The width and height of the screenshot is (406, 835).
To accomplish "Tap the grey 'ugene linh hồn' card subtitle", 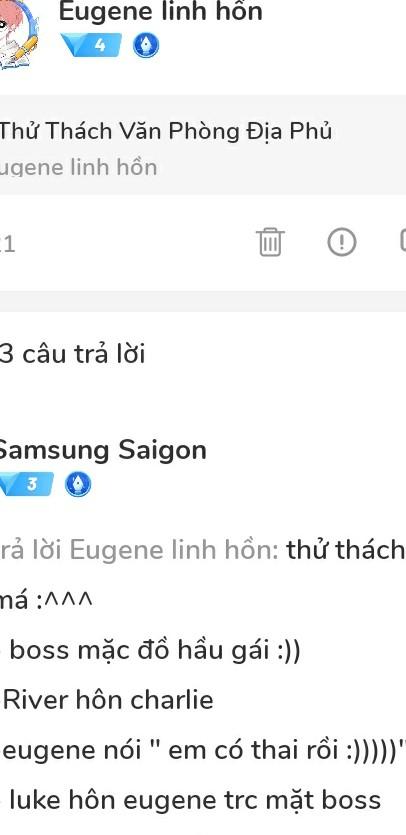I will click(x=79, y=168).
